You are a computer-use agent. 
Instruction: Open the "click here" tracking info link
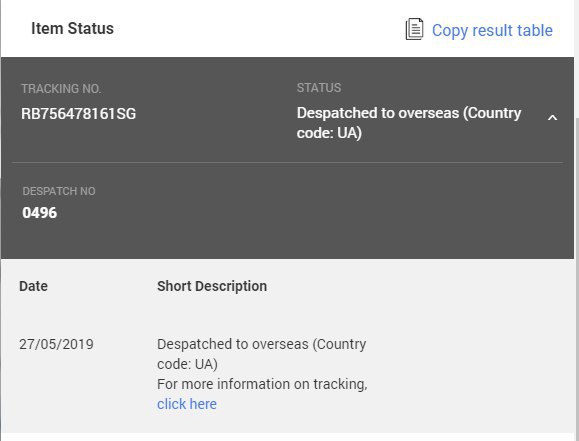pos(187,404)
